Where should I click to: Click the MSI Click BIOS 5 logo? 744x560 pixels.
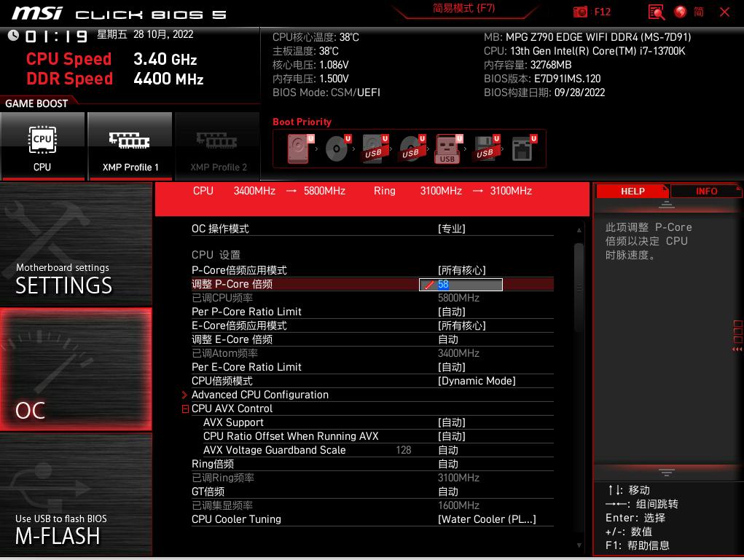tap(119, 13)
